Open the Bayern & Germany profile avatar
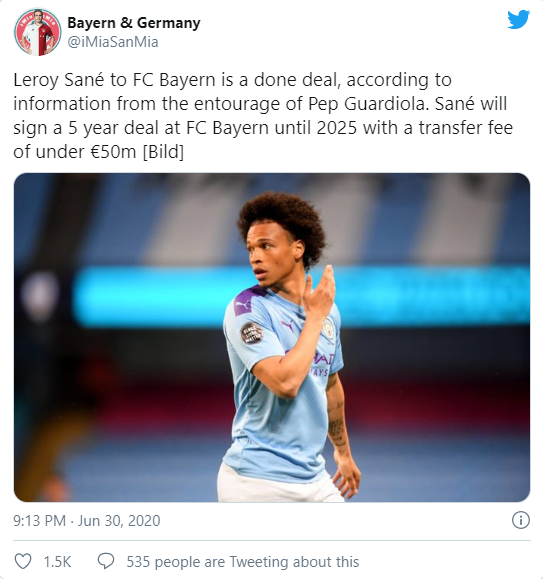Image resolution: width=543 pixels, height=579 pixels. (x=37, y=32)
